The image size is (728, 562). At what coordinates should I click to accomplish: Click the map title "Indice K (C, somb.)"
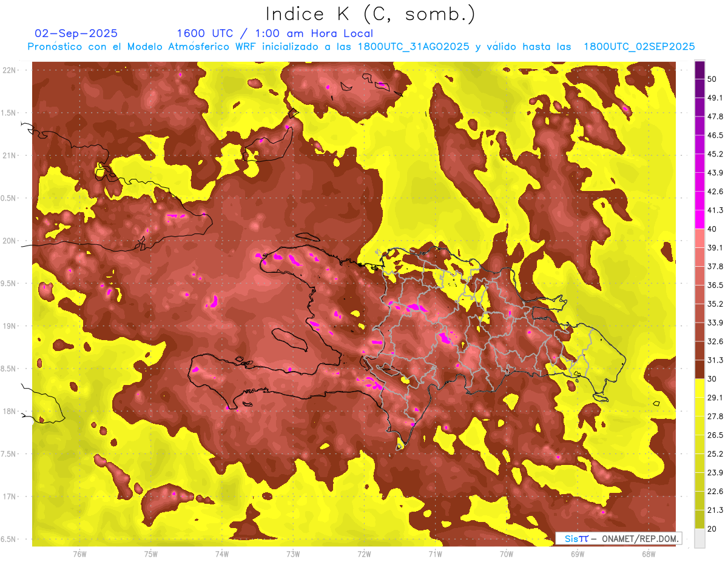click(370, 15)
